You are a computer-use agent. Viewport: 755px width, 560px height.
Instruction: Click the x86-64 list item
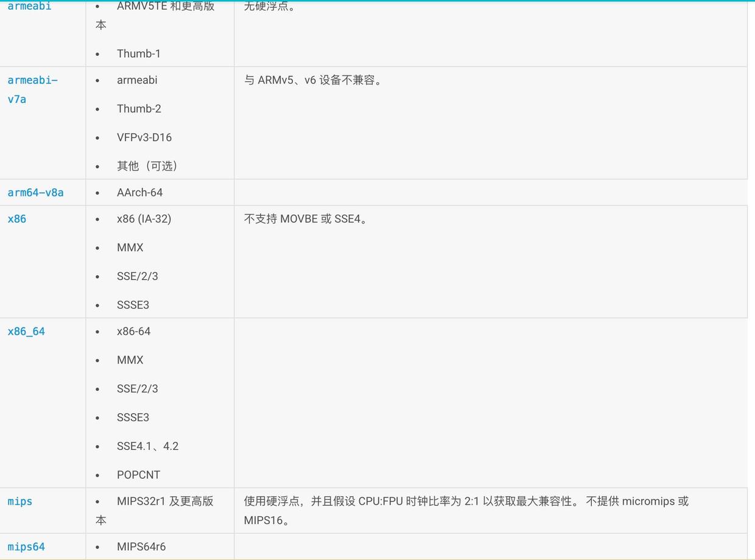[134, 332]
